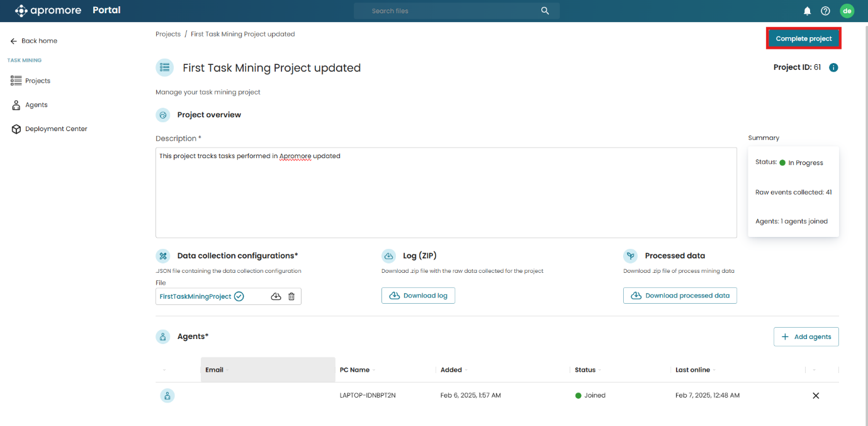Click the search magnifier icon
Viewport: 868px width, 426px height.
[545, 11]
